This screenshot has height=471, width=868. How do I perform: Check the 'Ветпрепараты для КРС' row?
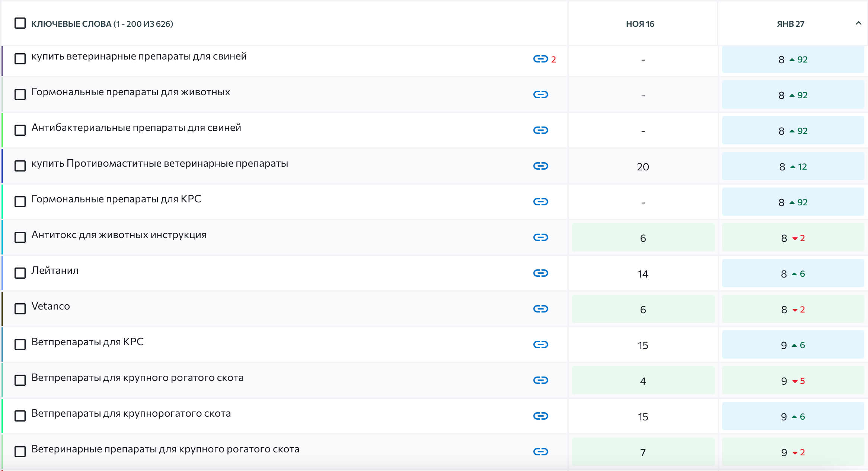20,345
